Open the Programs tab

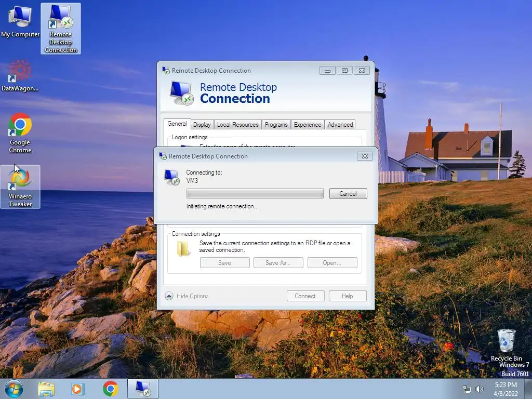click(276, 125)
